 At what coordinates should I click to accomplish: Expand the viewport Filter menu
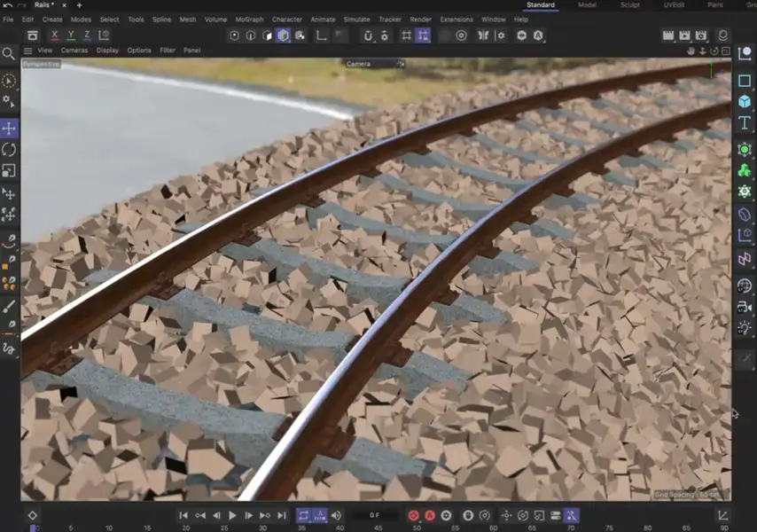pos(168,51)
